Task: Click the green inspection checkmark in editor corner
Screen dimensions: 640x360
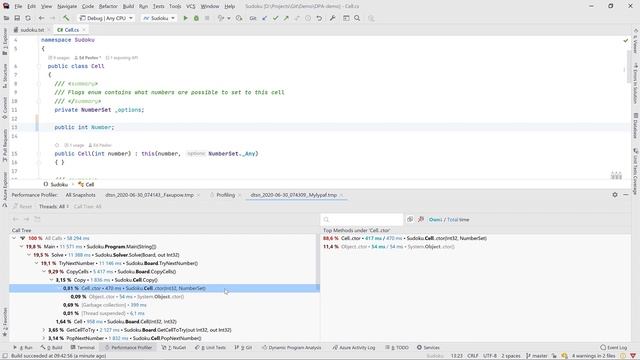Action: [626, 40]
